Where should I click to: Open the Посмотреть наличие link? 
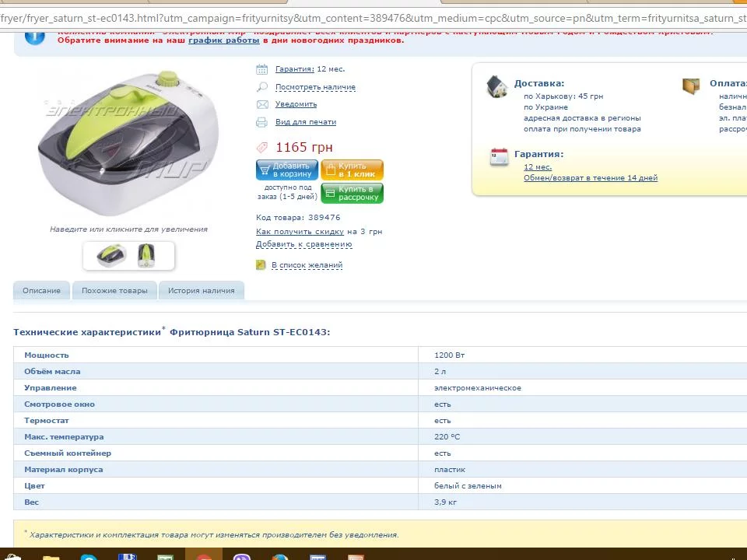[x=315, y=87]
